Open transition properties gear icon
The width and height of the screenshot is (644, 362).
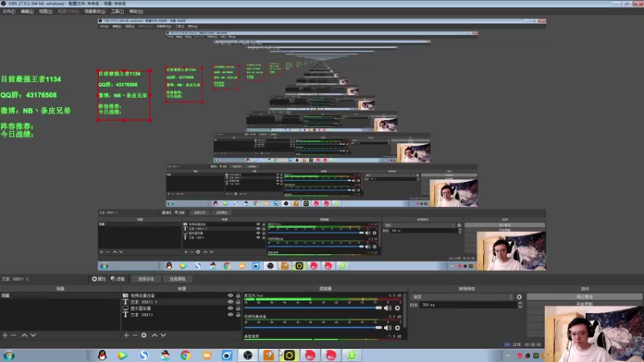coord(519,297)
